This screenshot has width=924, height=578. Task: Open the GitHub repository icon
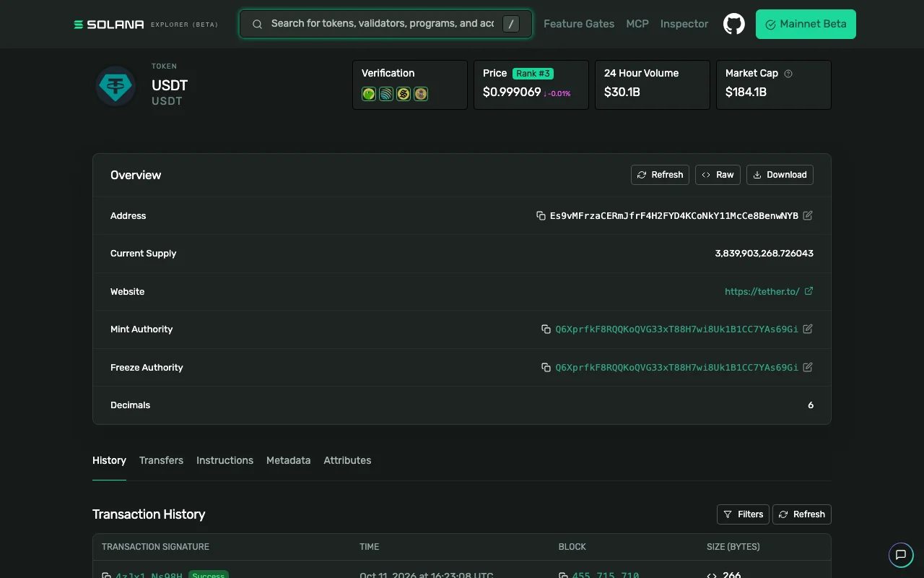tap(734, 24)
